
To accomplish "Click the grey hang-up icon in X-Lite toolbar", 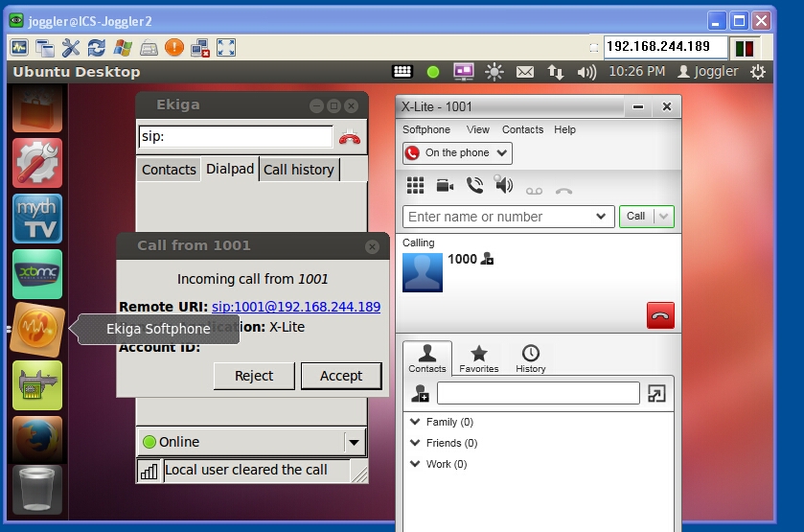I will point(563,191).
